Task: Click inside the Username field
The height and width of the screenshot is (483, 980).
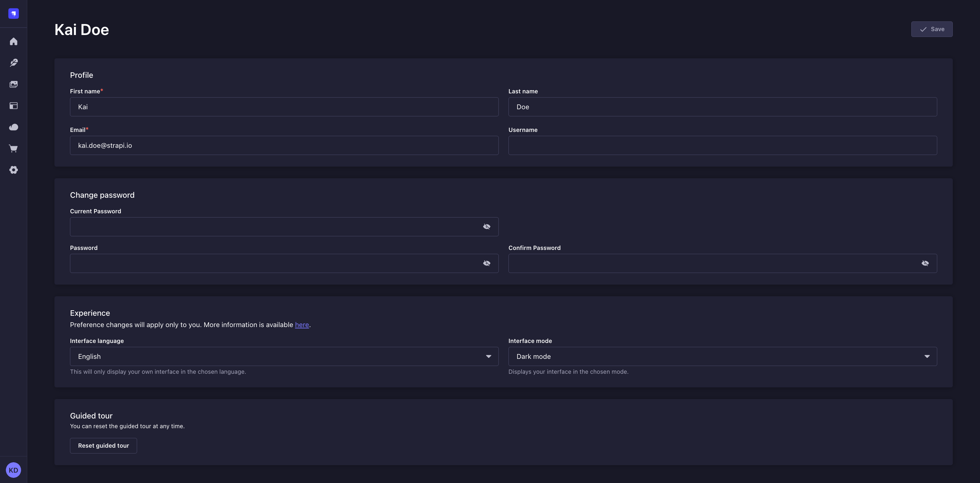Action: click(722, 146)
